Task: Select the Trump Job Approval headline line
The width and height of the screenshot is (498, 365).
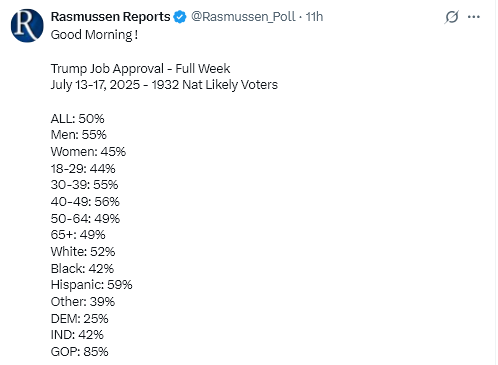Action: (x=140, y=69)
